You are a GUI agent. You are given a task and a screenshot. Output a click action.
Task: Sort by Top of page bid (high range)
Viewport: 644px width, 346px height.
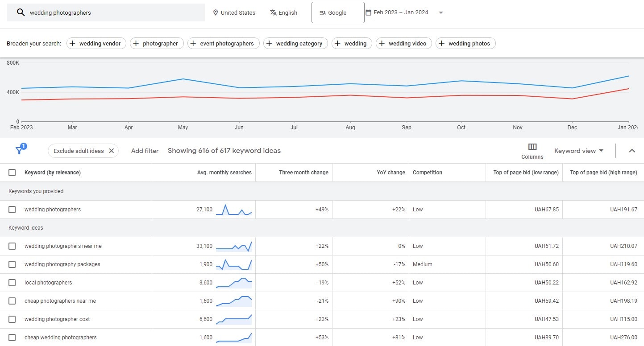(603, 173)
